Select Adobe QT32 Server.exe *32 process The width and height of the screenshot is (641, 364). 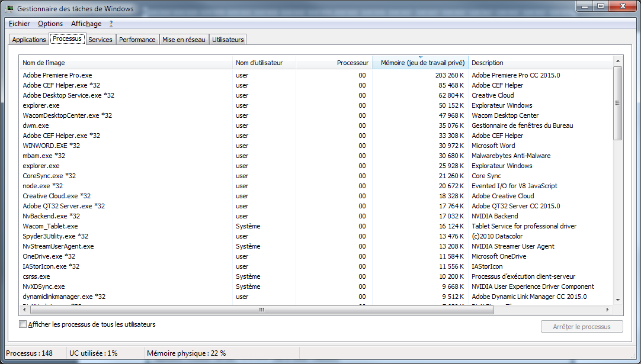tap(316, 206)
